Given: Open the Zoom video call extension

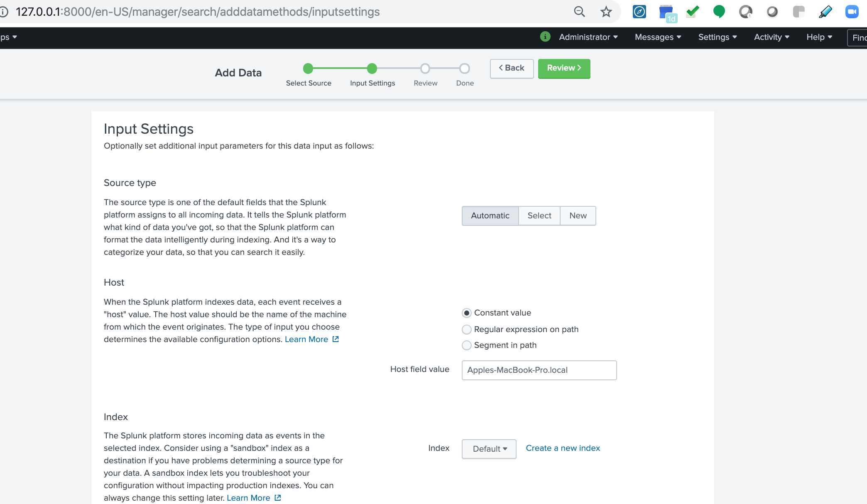Looking at the screenshot, I should point(852,12).
